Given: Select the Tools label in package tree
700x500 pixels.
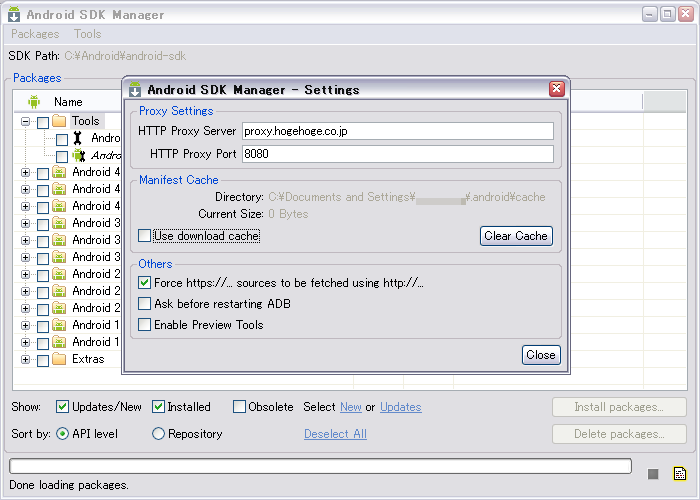Looking at the screenshot, I should coord(86,121).
